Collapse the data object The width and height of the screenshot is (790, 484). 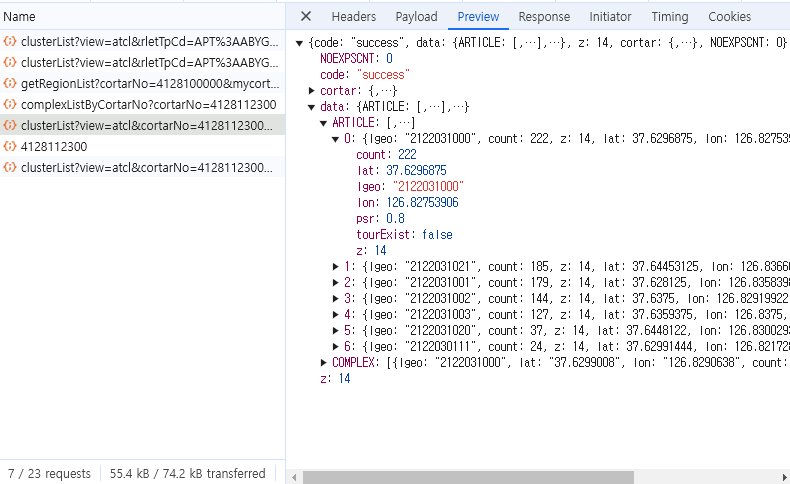coord(312,107)
